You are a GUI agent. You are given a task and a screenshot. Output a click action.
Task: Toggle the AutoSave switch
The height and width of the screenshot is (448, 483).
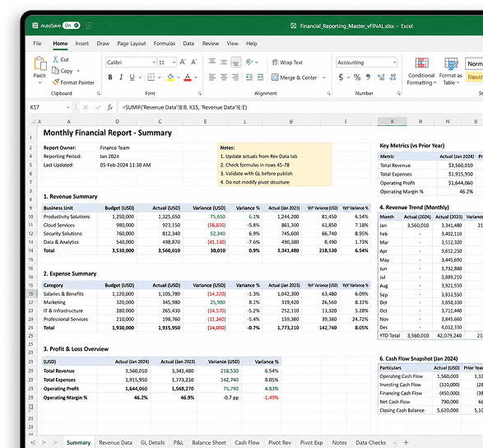click(71, 26)
